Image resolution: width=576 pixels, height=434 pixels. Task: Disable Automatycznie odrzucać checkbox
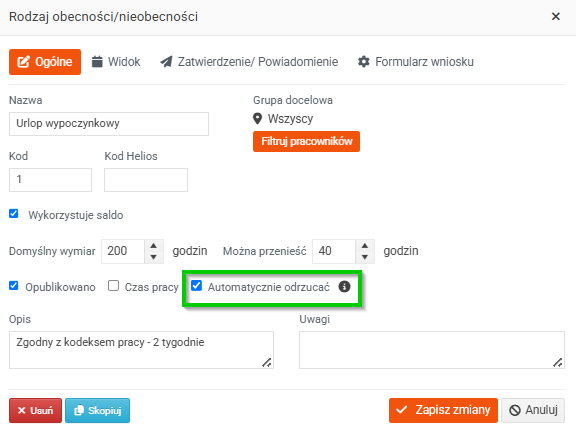[x=197, y=286]
